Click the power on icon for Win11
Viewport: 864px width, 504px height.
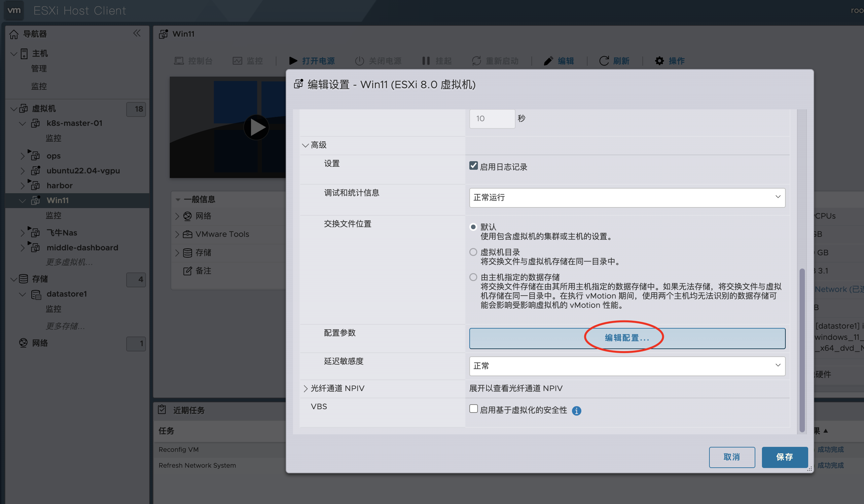[293, 61]
